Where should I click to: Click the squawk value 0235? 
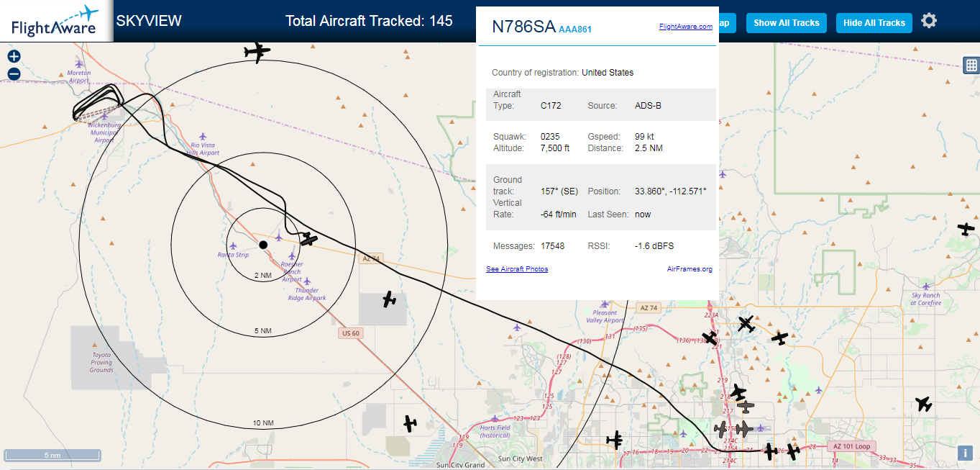(x=550, y=137)
